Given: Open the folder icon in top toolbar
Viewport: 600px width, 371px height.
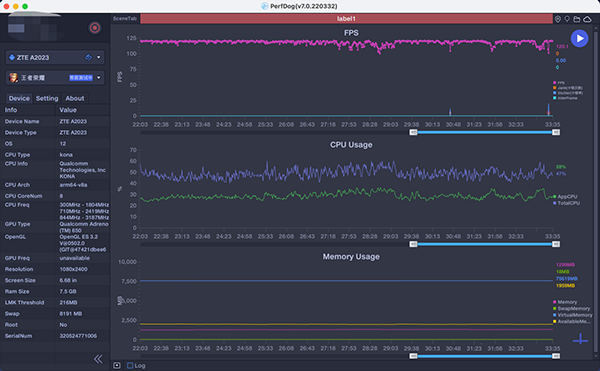Looking at the screenshot, I should pos(577,19).
